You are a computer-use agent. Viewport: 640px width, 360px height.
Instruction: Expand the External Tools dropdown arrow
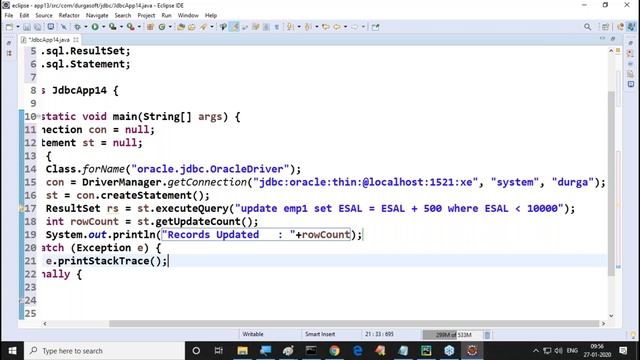[x=139, y=27]
